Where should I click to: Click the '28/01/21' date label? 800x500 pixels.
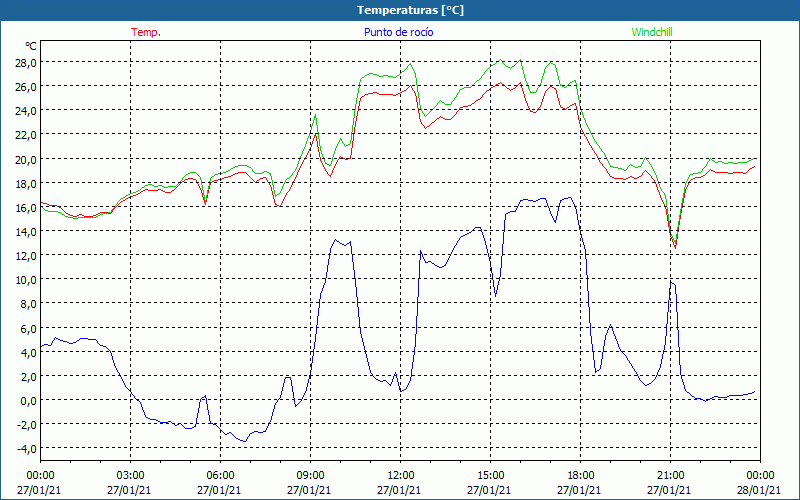[759, 490]
